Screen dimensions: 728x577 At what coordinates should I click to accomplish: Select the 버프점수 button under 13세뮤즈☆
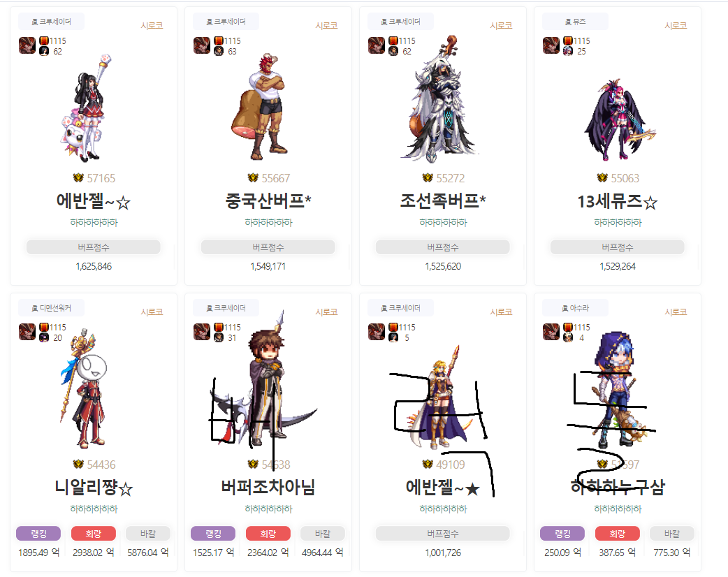(617, 247)
